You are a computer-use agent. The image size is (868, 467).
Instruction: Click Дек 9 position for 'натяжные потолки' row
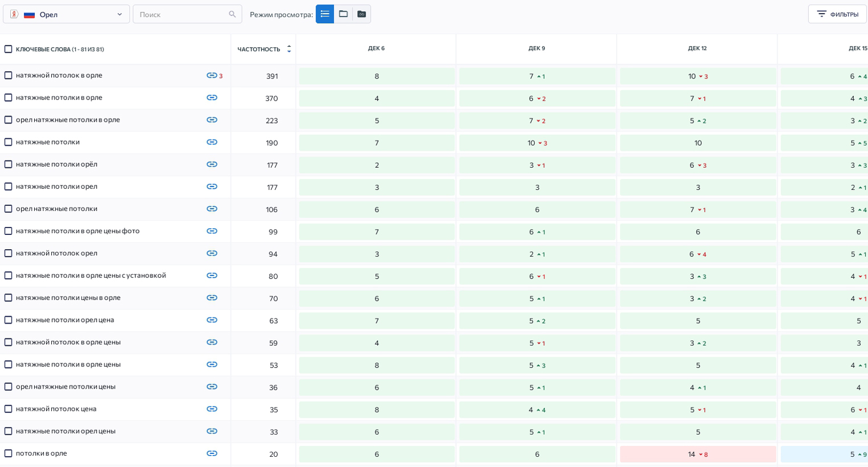click(537, 143)
